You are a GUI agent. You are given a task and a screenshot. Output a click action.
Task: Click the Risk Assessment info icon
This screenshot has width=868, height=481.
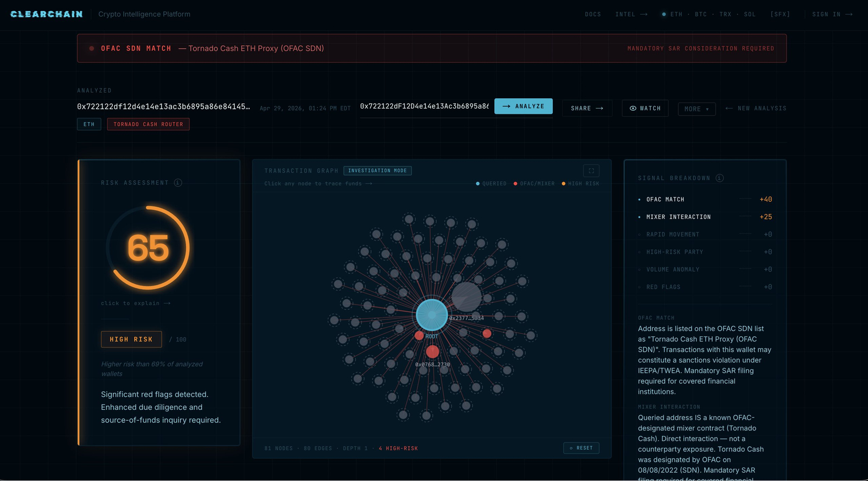coord(178,182)
